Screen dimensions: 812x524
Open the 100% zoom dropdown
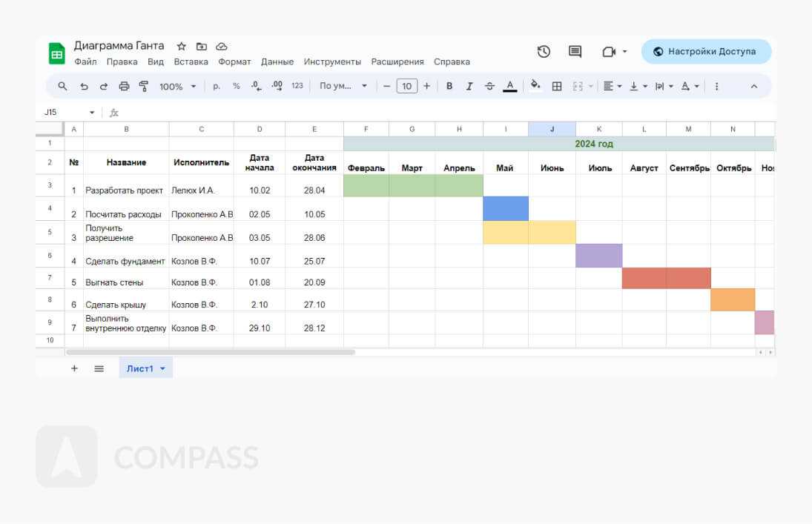pos(177,87)
